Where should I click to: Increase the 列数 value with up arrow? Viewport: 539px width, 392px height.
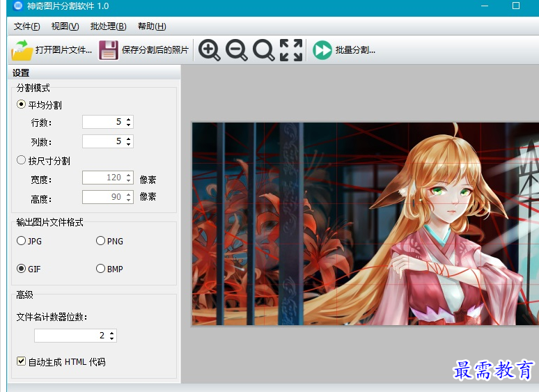pyautogui.click(x=129, y=139)
